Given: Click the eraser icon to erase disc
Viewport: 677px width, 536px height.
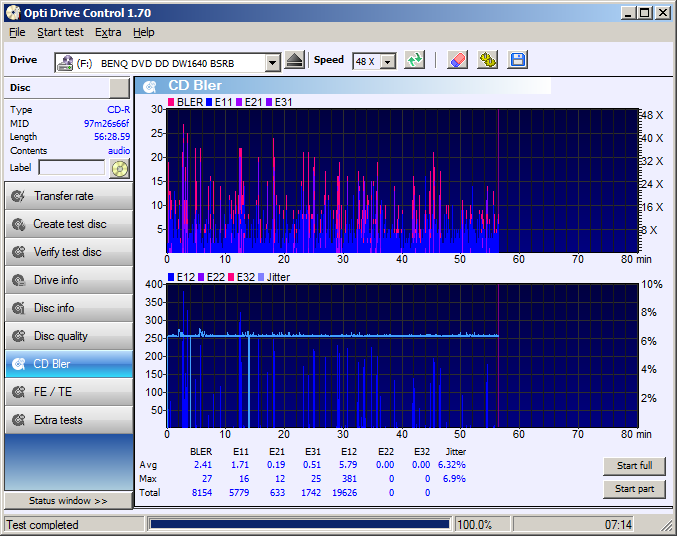Looking at the screenshot, I should (457, 60).
